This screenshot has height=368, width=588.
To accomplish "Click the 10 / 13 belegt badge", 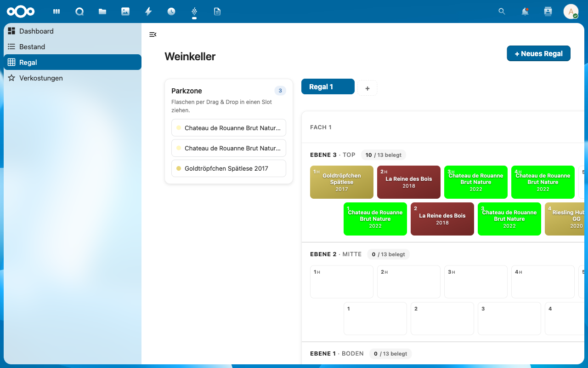I will (384, 155).
